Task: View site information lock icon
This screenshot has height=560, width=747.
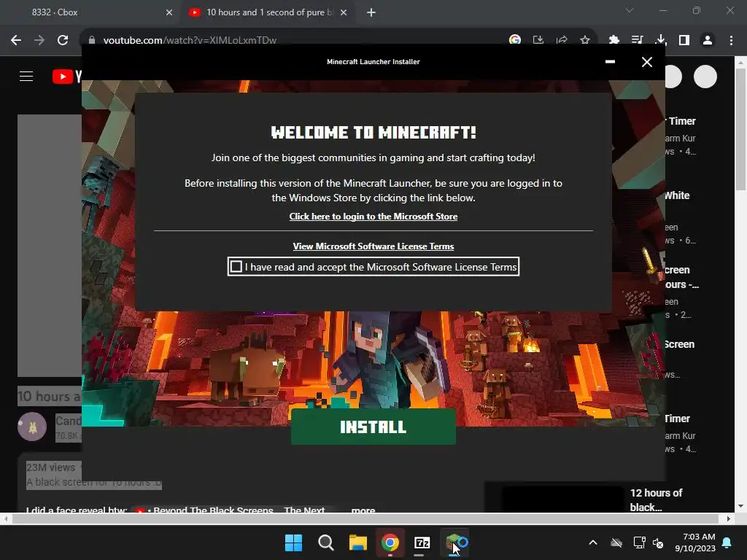Action: pyautogui.click(x=92, y=40)
